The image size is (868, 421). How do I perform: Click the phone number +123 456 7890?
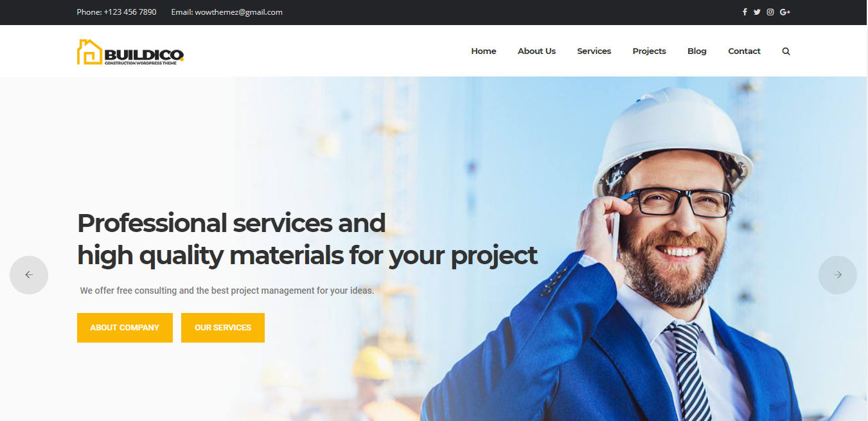tap(130, 12)
